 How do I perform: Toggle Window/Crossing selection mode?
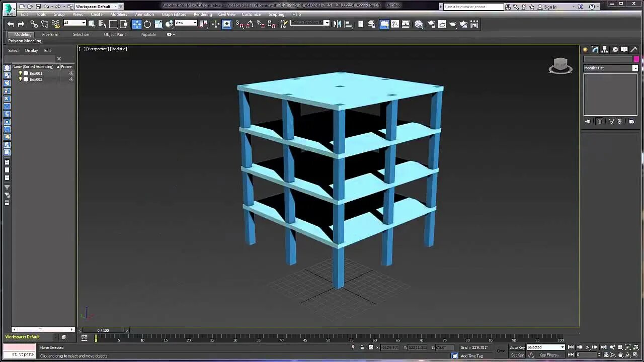124,24
